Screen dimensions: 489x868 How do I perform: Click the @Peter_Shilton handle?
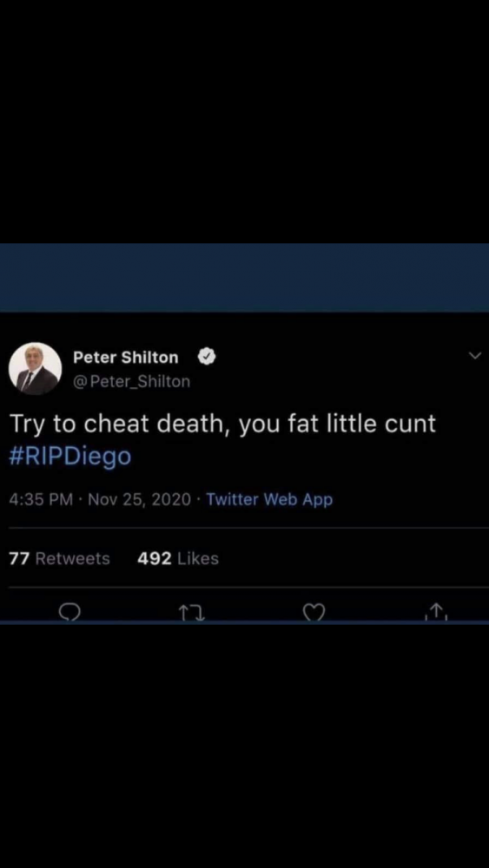[x=132, y=381]
